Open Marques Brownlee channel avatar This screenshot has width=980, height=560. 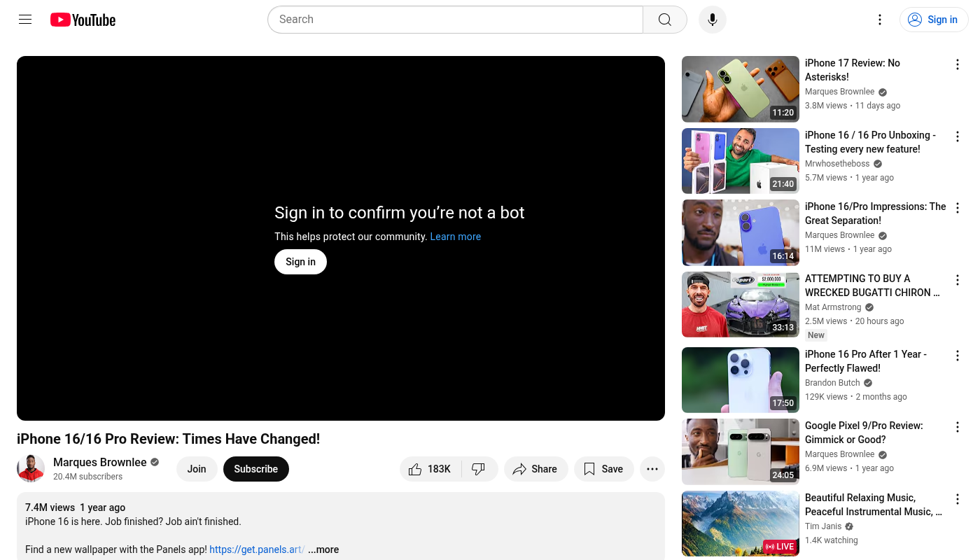click(31, 468)
